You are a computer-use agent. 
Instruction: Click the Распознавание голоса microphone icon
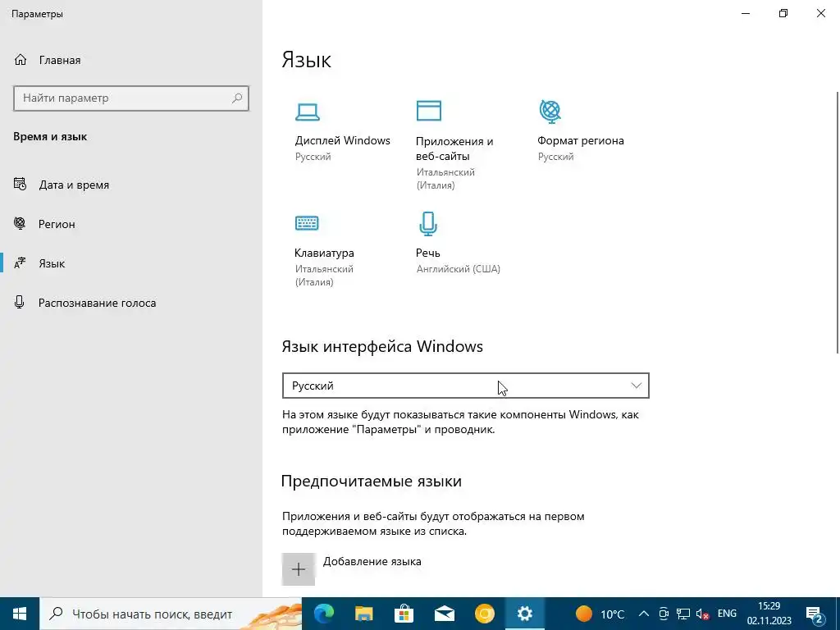20,302
